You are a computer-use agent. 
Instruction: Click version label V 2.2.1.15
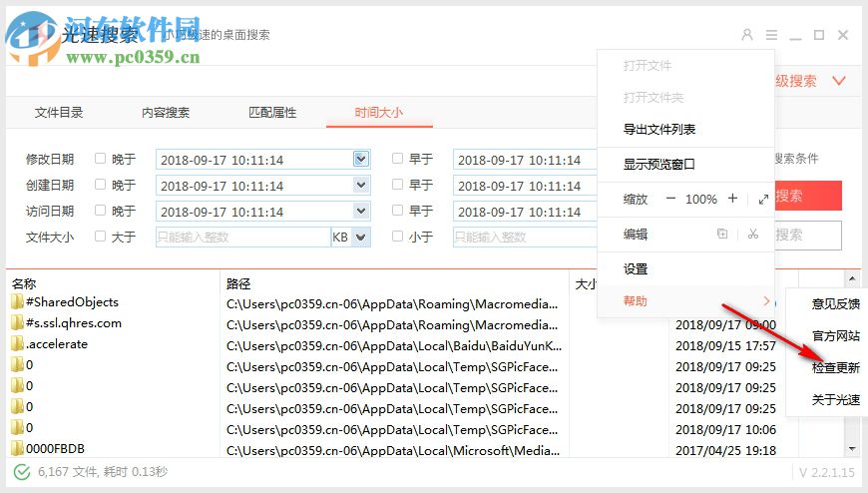point(826,472)
